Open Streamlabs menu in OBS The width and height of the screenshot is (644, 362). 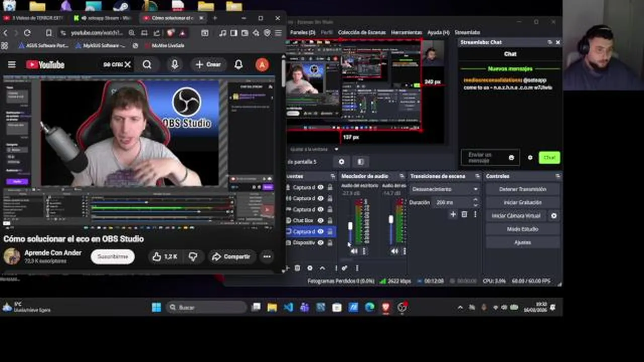pyautogui.click(x=467, y=32)
